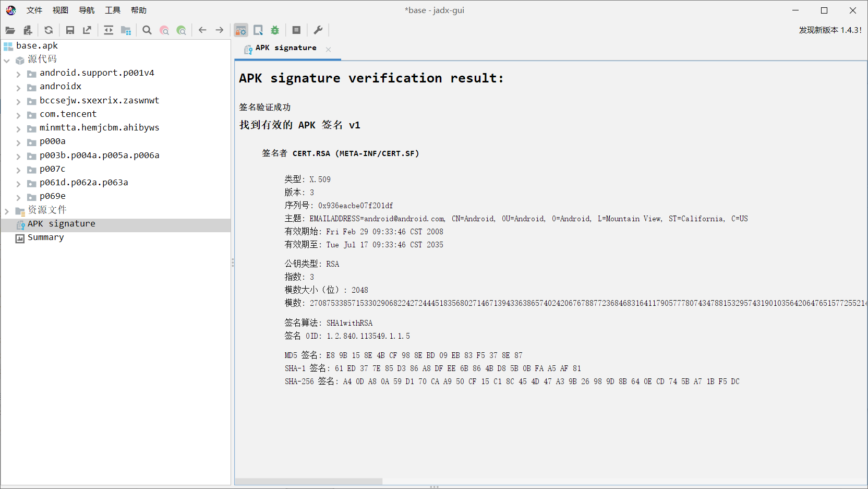This screenshot has height=489, width=868.
Task: Save all using the floppy disk icon
Action: (70, 30)
